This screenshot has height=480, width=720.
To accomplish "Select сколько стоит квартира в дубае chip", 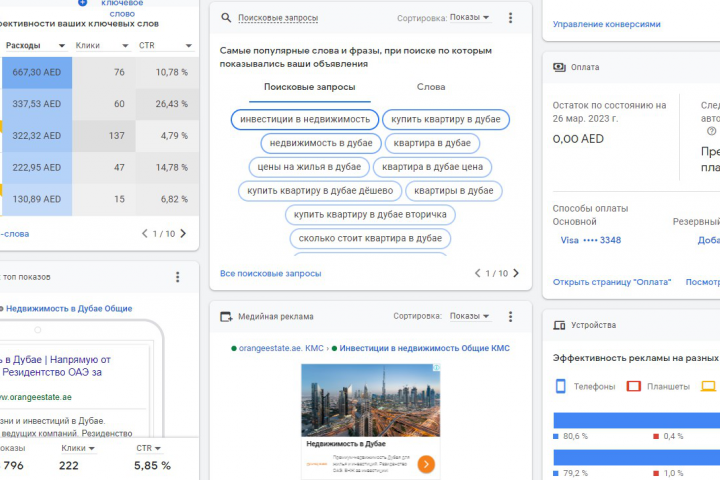I will pyautogui.click(x=370, y=239).
